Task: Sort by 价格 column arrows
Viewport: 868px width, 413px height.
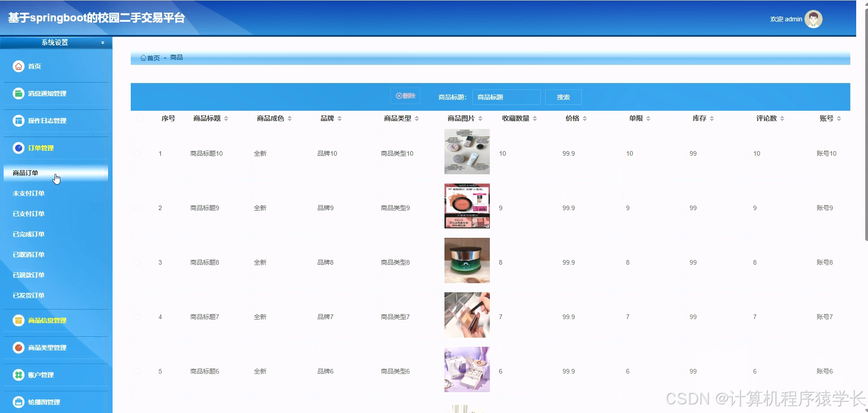Action: pyautogui.click(x=585, y=118)
